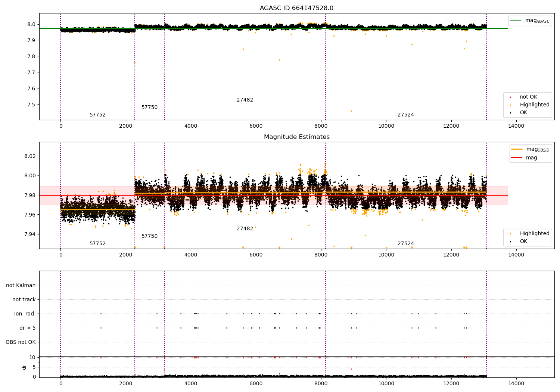Click the y-axis tick label '8.02'
The width and height of the screenshot is (560, 392).
[x=29, y=156]
